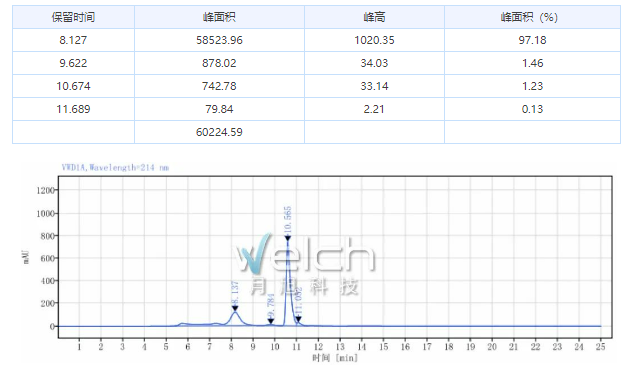
Task: Select peak area value 79.84
Action: point(219,109)
